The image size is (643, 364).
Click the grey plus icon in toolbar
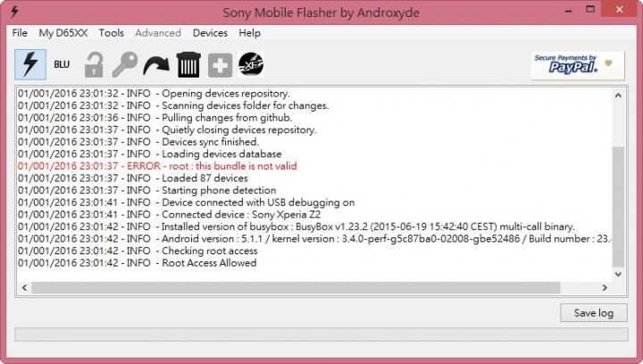coord(221,65)
